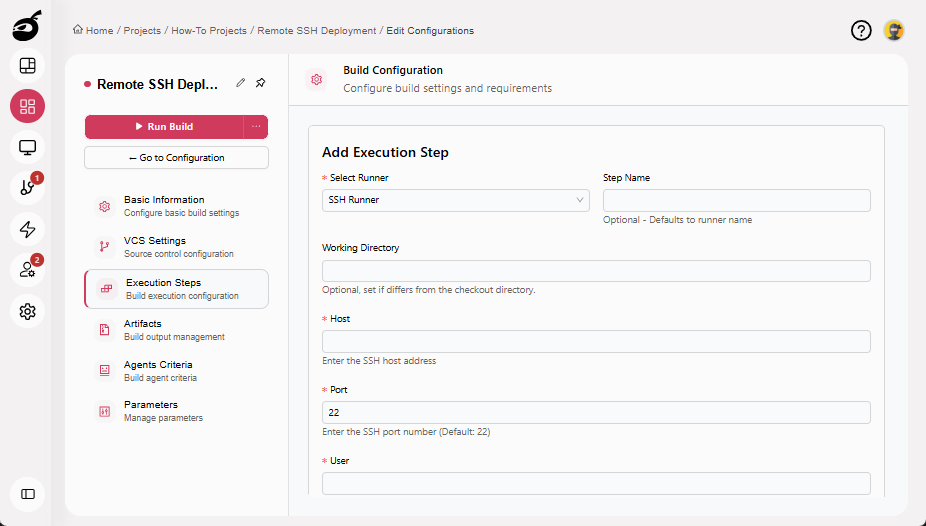Click the pencil edit icon beside project name

[240, 83]
